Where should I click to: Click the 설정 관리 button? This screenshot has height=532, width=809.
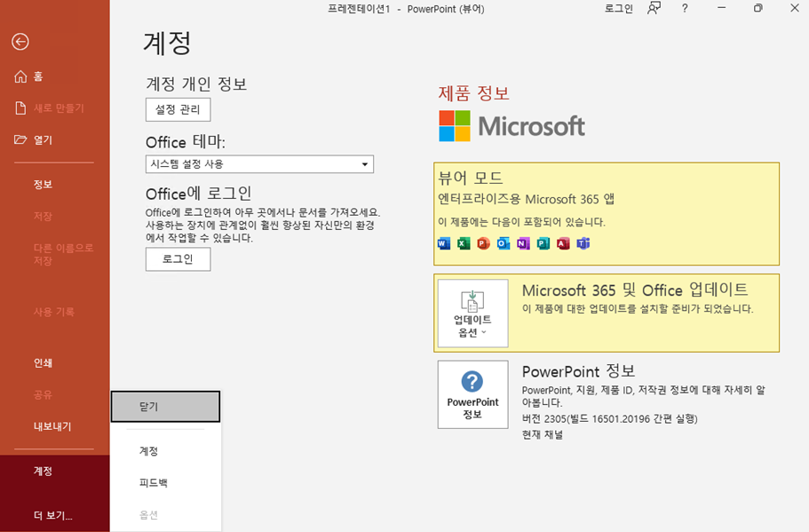pos(178,109)
